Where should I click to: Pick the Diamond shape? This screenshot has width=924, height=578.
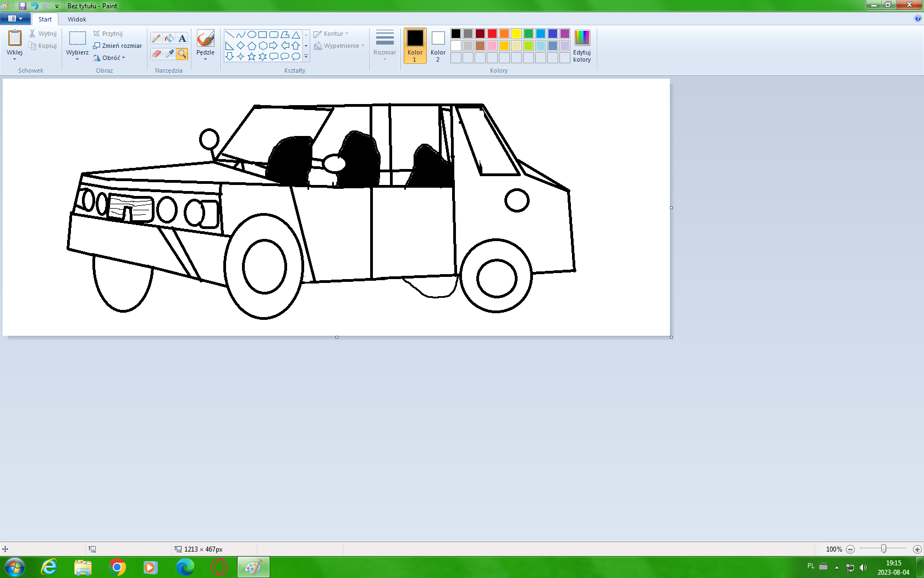coord(241,46)
